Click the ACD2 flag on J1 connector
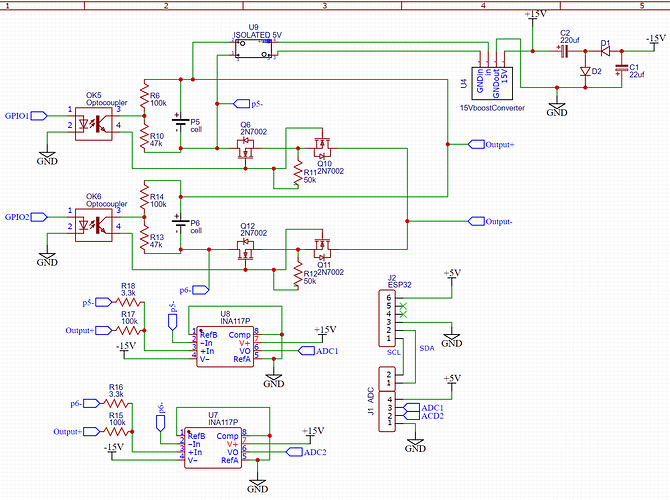670x500 pixels. click(x=411, y=416)
